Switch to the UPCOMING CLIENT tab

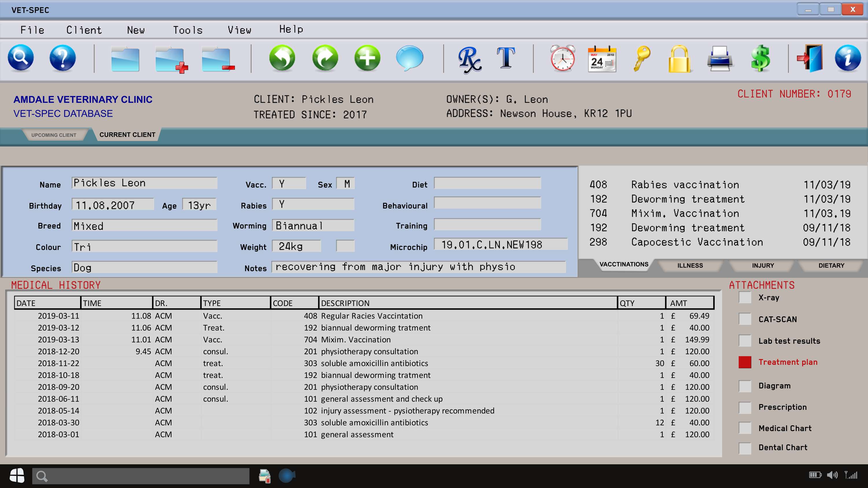tap(54, 135)
